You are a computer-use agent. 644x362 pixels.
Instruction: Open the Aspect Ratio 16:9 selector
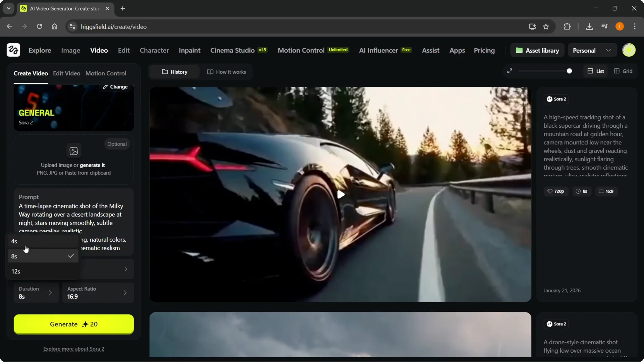click(98, 293)
